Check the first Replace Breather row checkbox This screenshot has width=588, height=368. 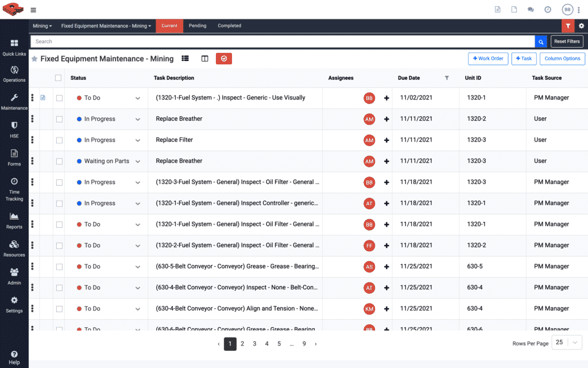point(59,119)
